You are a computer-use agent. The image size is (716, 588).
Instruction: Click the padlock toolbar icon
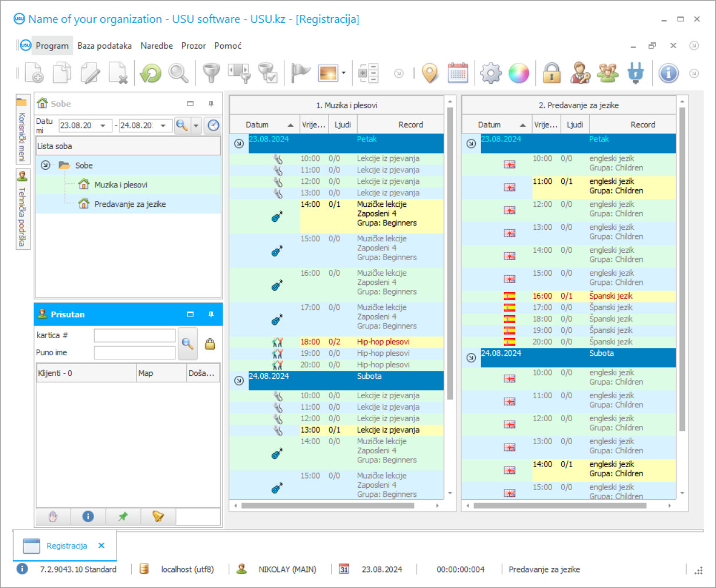tap(551, 73)
